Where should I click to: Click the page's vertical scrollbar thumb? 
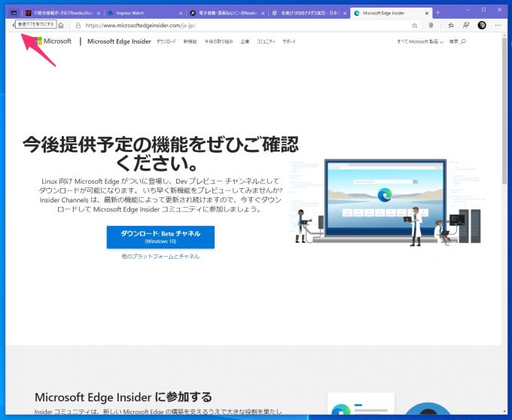pos(504,111)
